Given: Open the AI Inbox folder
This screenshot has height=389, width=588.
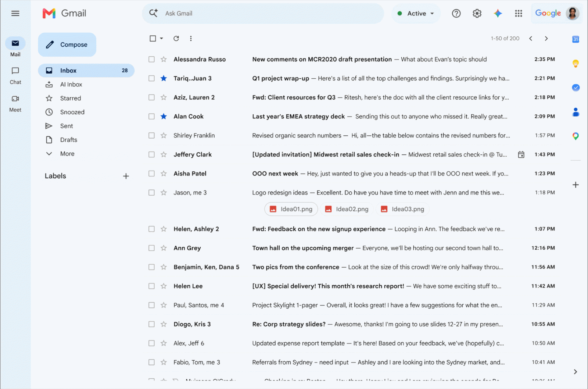Looking at the screenshot, I should click(71, 85).
